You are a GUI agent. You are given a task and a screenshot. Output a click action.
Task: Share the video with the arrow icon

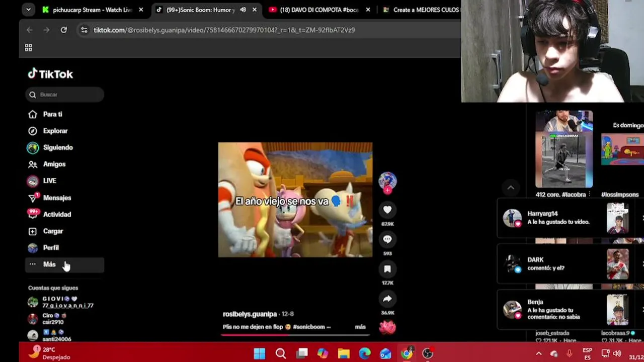click(387, 299)
